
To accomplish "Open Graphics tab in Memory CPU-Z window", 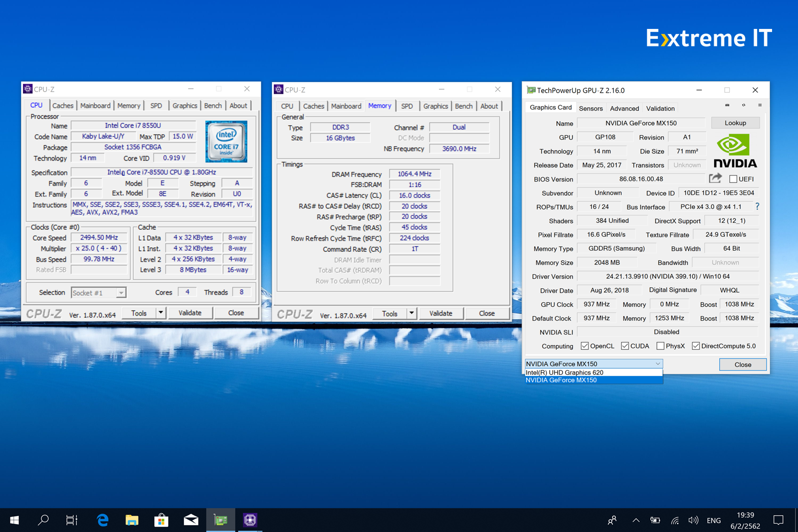I will [435, 106].
